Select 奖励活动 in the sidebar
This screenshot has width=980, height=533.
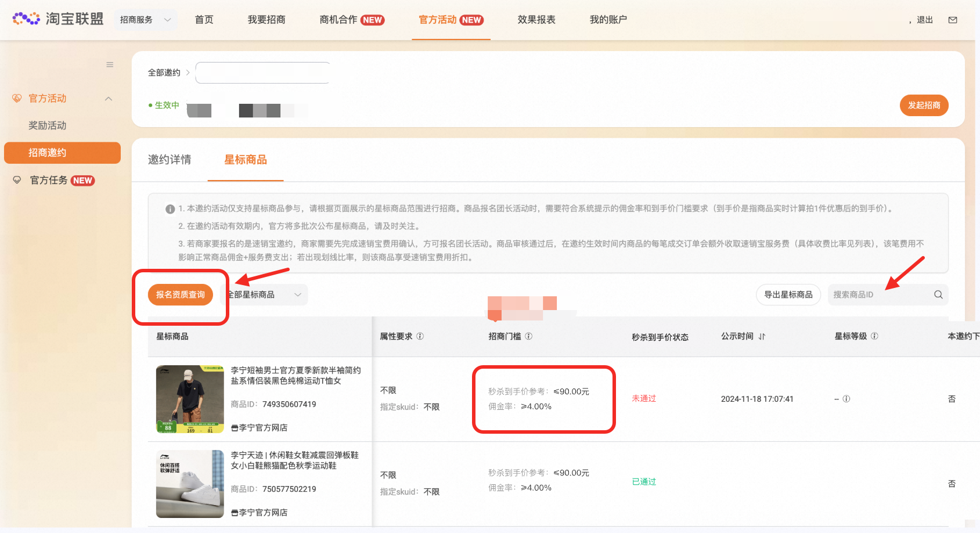pos(48,125)
